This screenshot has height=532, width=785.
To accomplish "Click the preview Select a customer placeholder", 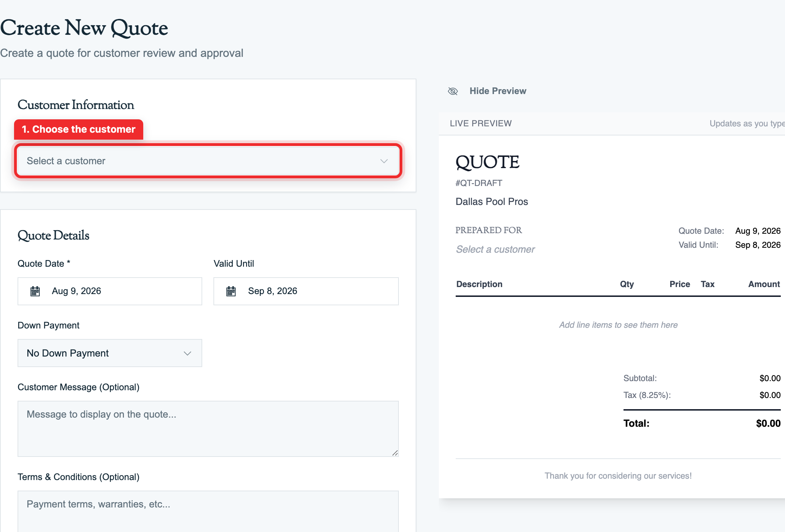I will (x=495, y=249).
